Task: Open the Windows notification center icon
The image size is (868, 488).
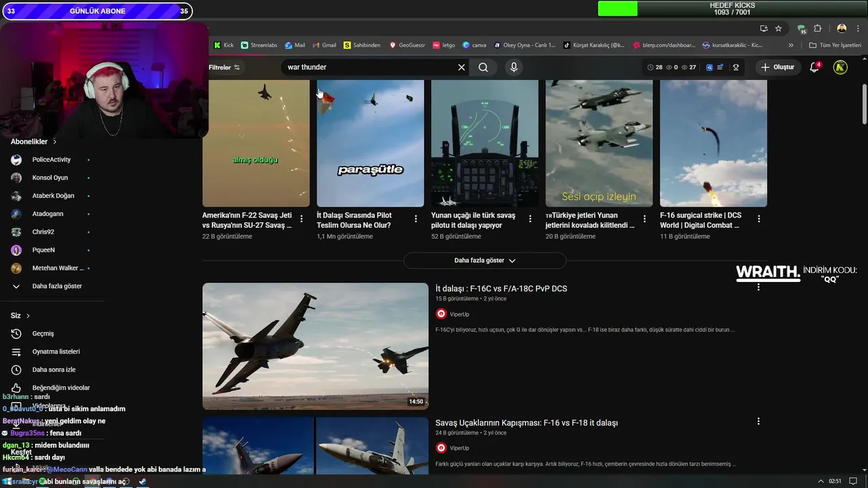Action: coord(853,481)
